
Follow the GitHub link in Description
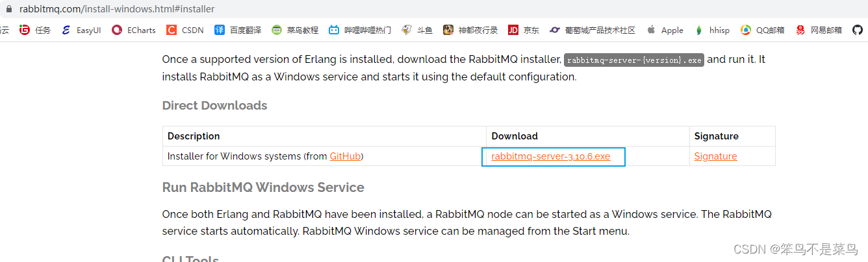[x=346, y=156]
